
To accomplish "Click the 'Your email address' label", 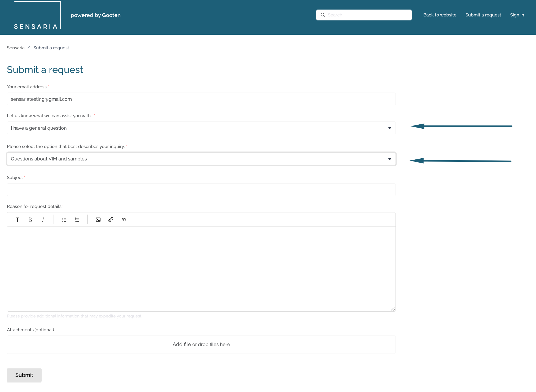I will 27,87.
